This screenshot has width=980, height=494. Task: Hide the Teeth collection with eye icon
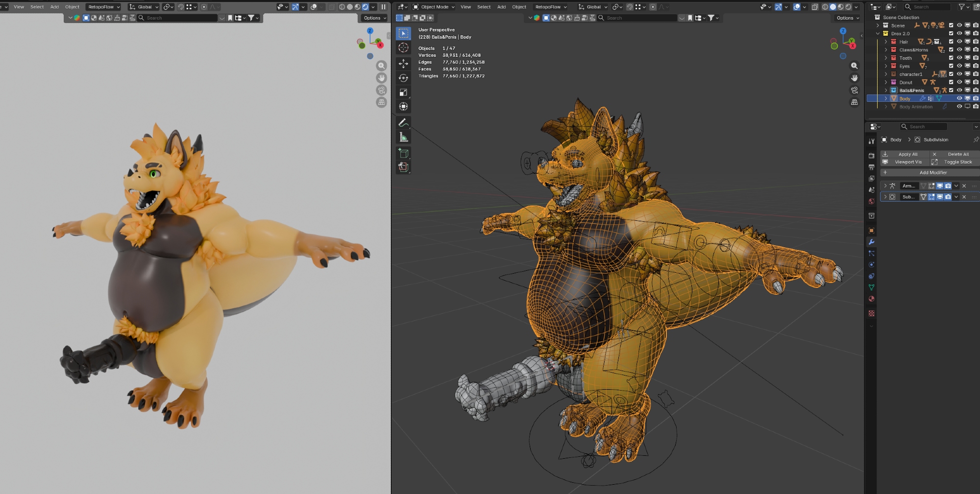[959, 58]
